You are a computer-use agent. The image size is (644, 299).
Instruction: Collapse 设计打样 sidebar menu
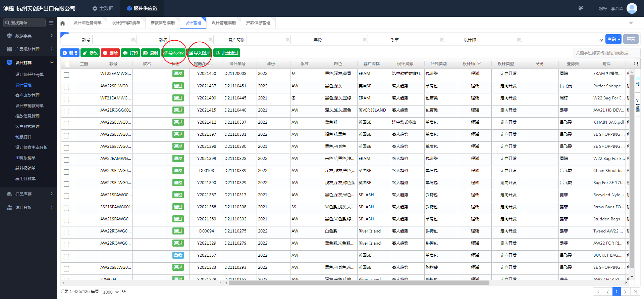(29, 62)
